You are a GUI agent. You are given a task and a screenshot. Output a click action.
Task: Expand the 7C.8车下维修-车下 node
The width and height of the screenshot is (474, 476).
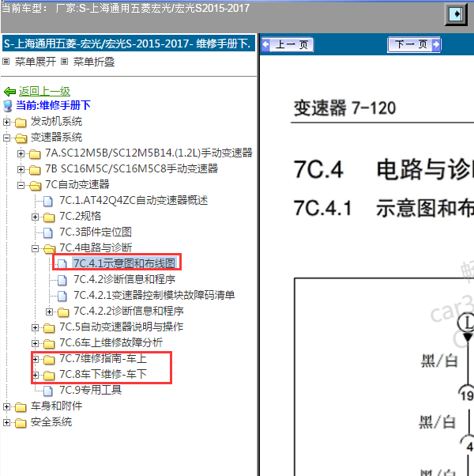(35, 375)
